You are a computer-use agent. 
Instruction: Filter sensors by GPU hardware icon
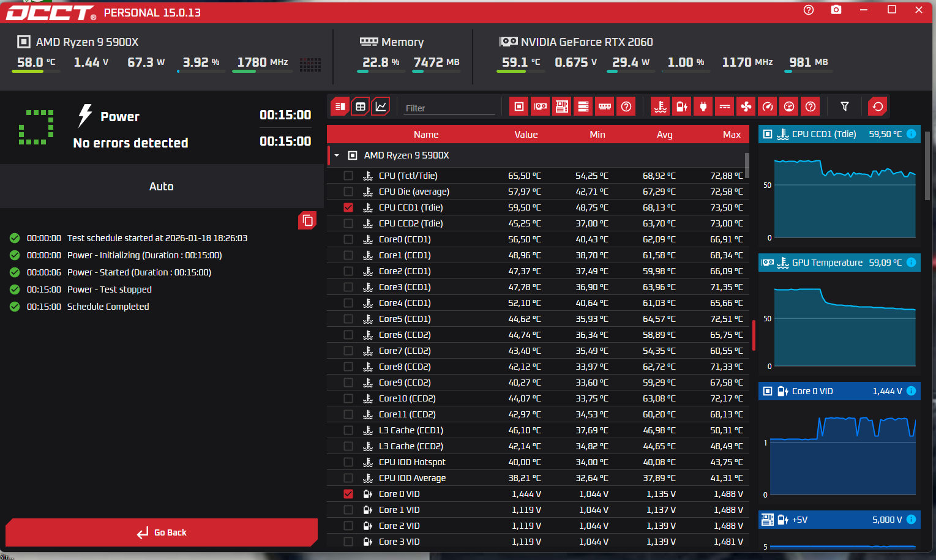[541, 106]
